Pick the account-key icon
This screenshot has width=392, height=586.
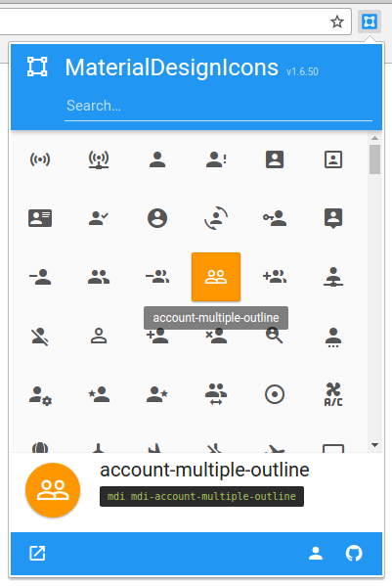[x=275, y=218]
